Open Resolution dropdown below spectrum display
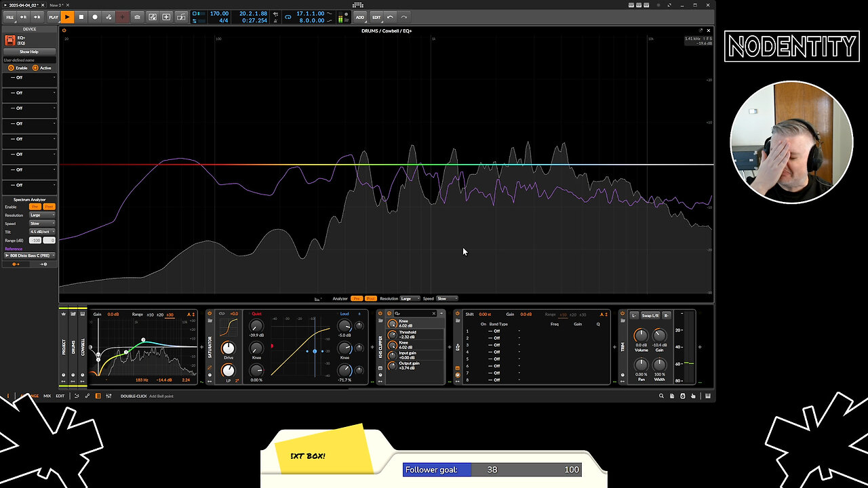 410,298
